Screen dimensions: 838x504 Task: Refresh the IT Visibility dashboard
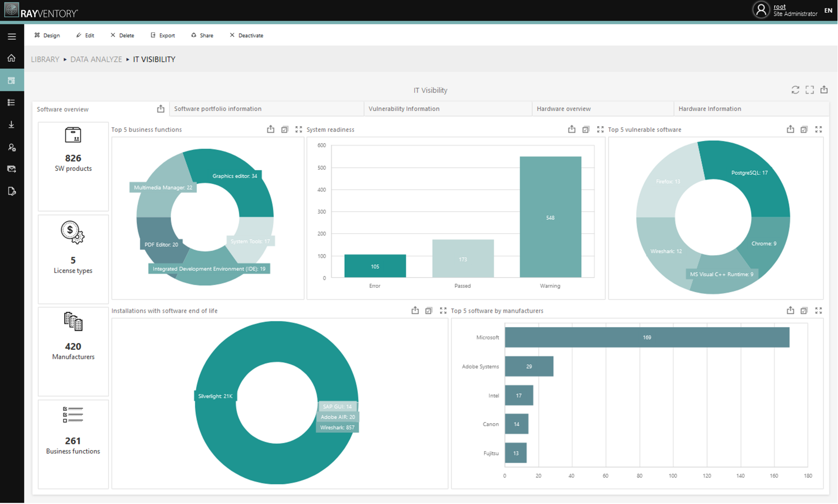coord(795,90)
